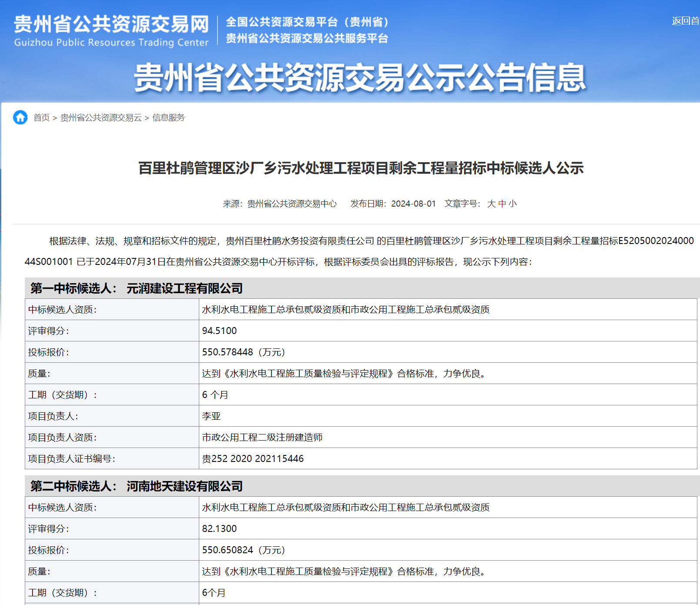Click the 贵州省公共资源交易公共服务平台 header text
700x605 pixels.
click(x=307, y=38)
